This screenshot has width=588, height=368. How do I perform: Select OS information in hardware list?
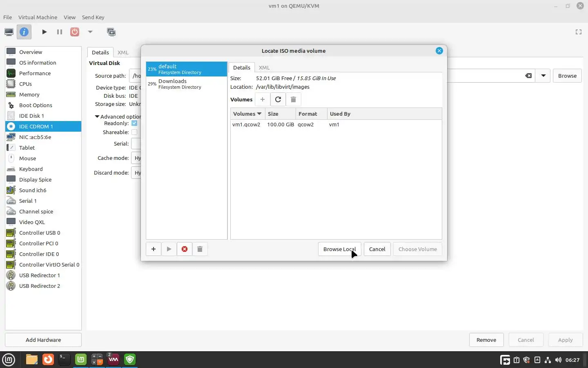[x=43, y=63]
